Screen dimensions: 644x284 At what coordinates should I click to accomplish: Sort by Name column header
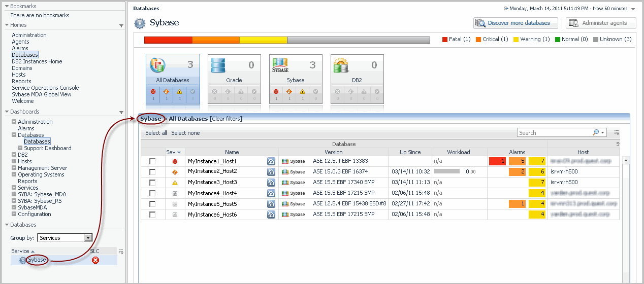pos(232,152)
